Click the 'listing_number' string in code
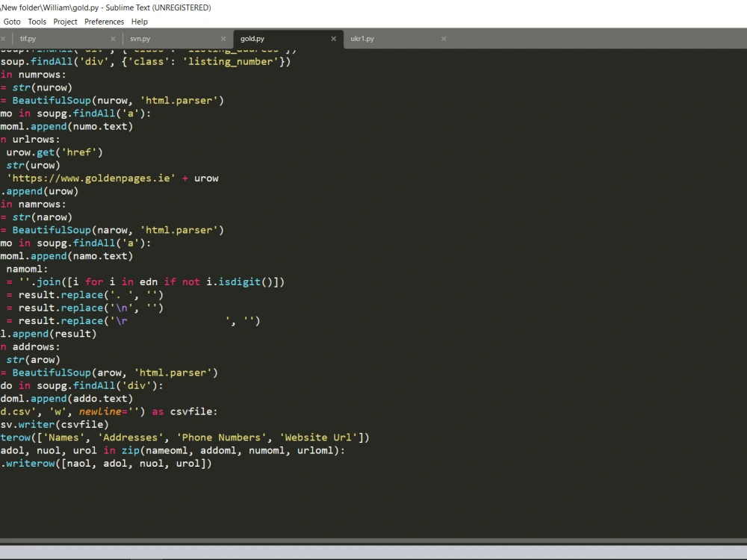The image size is (747, 560). [231, 61]
